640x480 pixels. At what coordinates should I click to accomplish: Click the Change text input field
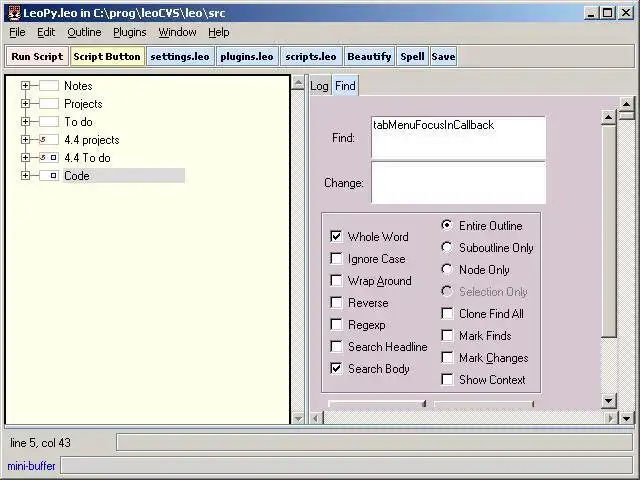pos(458,182)
